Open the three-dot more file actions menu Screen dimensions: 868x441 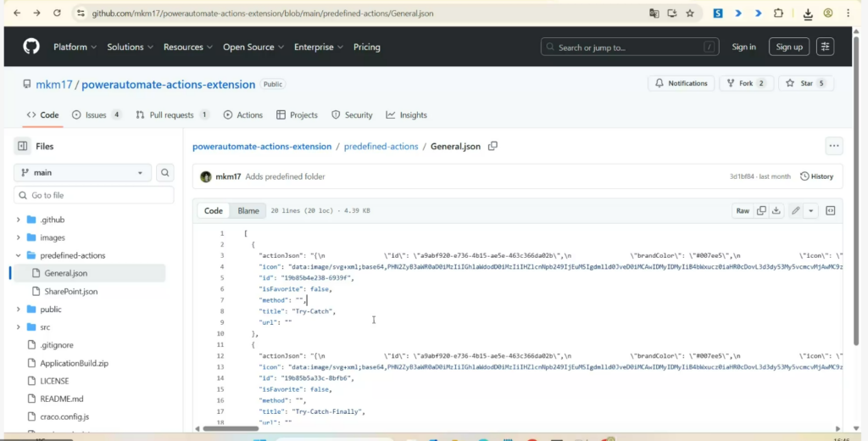[834, 146]
